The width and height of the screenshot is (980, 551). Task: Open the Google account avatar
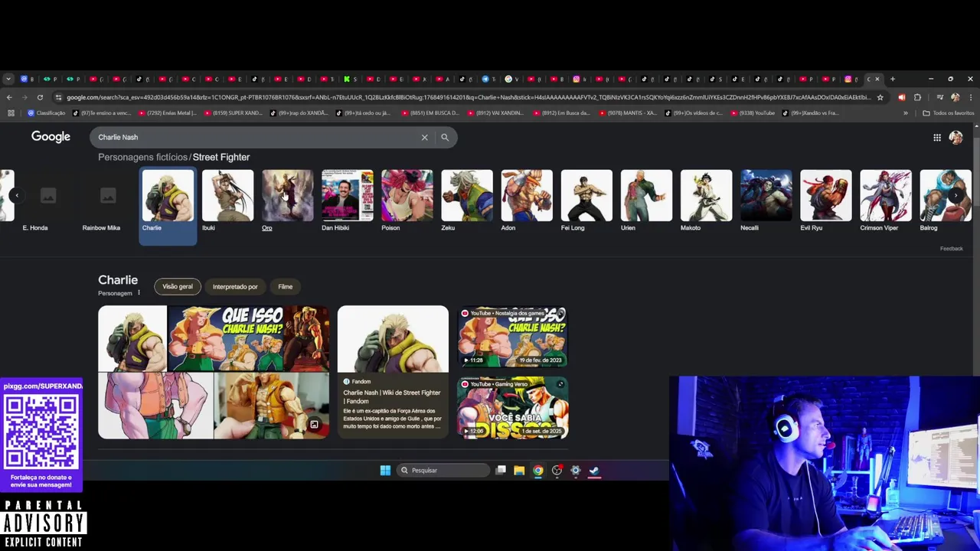point(955,138)
